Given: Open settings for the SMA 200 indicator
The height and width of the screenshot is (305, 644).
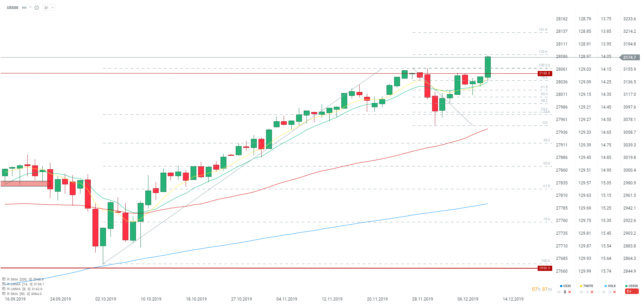Looking at the screenshot, I should 4,279.
